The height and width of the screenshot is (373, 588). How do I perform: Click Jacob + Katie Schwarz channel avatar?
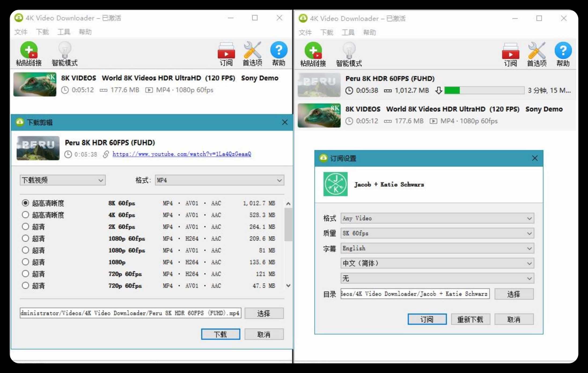tap(335, 184)
